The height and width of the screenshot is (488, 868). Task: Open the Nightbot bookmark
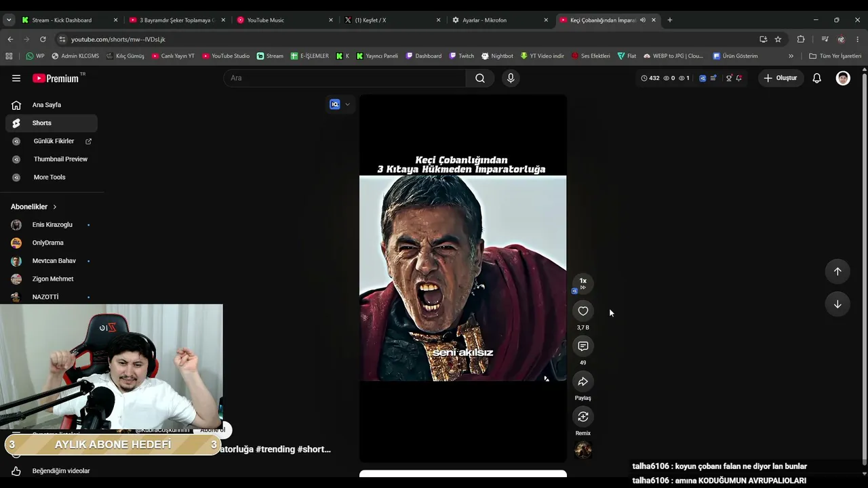497,56
